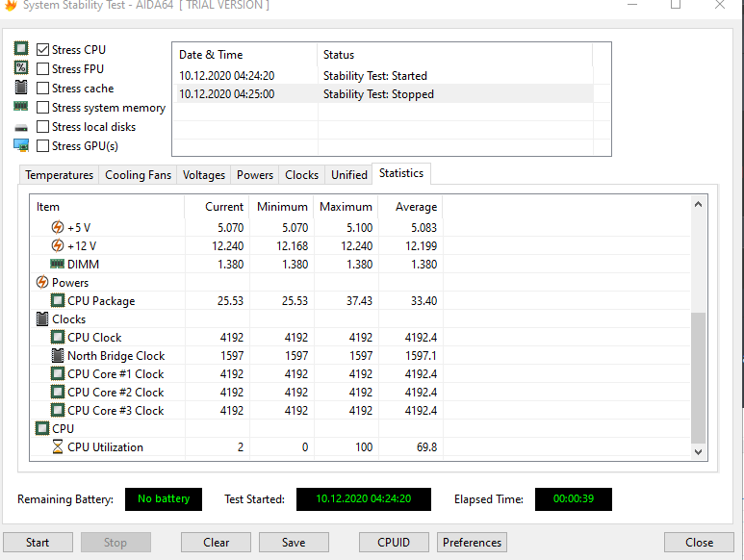This screenshot has height=560, width=744.
Task: Click the Status log column header
Action: tap(454, 55)
